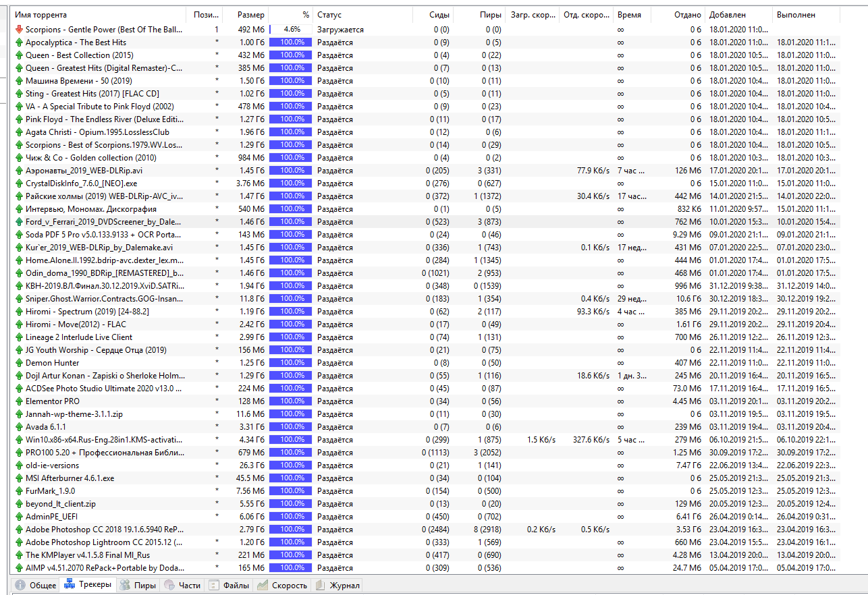Click seeding icon of FurMark_1.9.0 torrent
The width and height of the screenshot is (868, 595).
pos(19,491)
